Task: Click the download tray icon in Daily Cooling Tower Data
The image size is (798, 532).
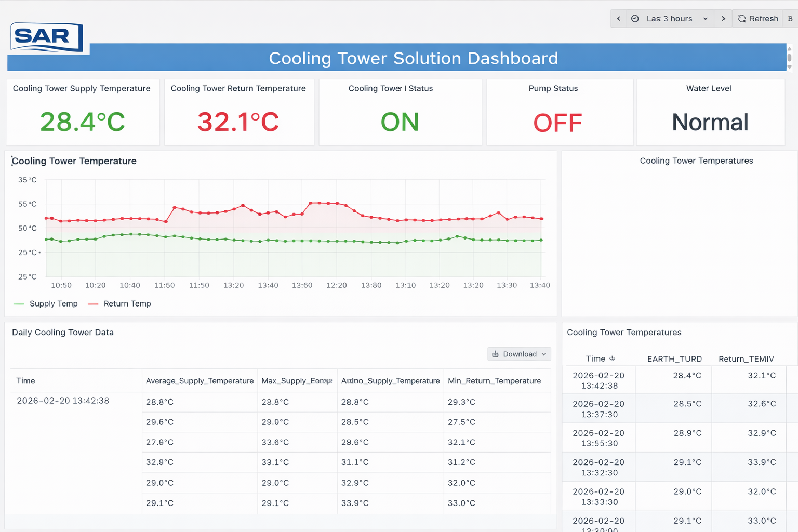Action: coord(495,354)
